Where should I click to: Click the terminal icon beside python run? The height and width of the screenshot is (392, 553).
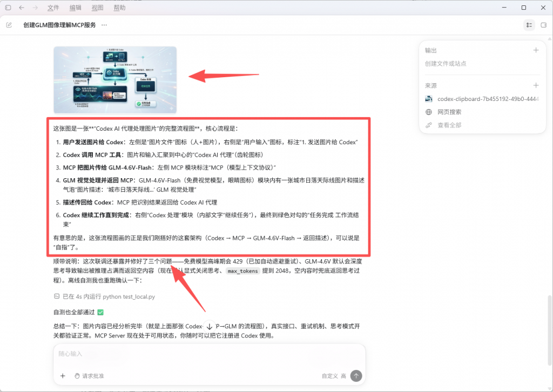click(x=56, y=296)
